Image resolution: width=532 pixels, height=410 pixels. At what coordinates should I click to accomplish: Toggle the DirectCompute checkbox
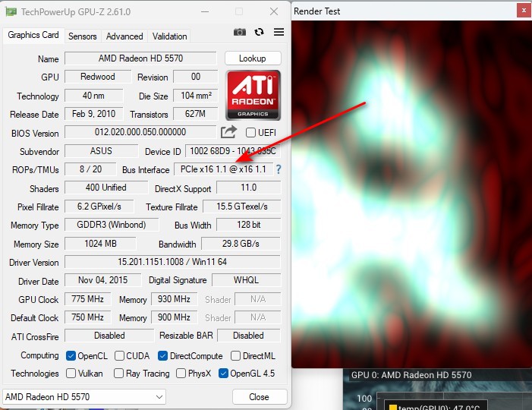[162, 355]
